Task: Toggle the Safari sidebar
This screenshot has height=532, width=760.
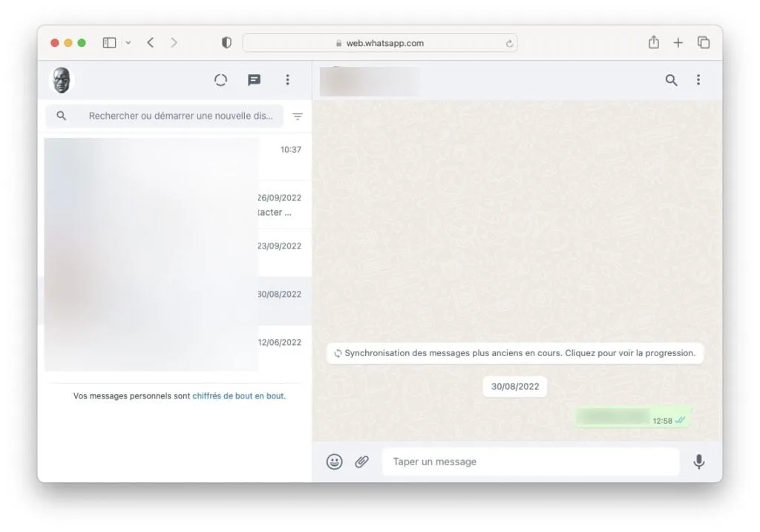Action: [108, 42]
